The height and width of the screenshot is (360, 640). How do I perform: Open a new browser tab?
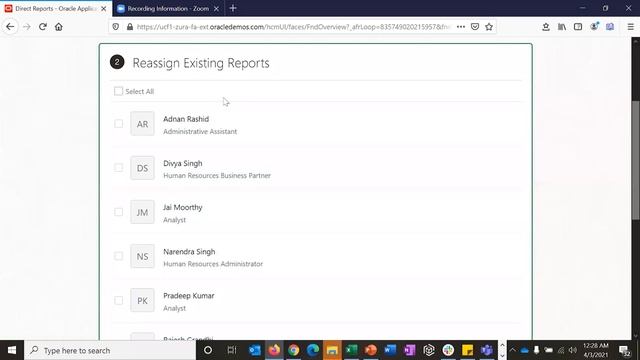click(233, 8)
